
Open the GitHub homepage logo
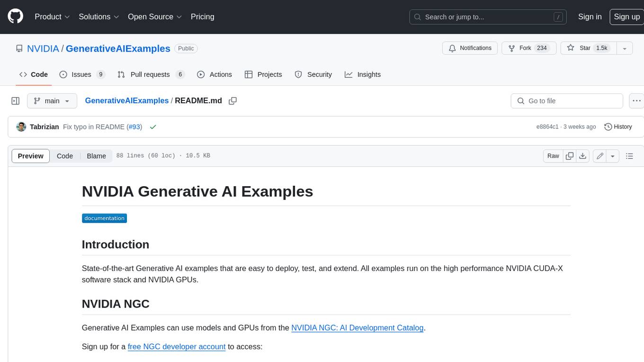pyautogui.click(x=15, y=17)
